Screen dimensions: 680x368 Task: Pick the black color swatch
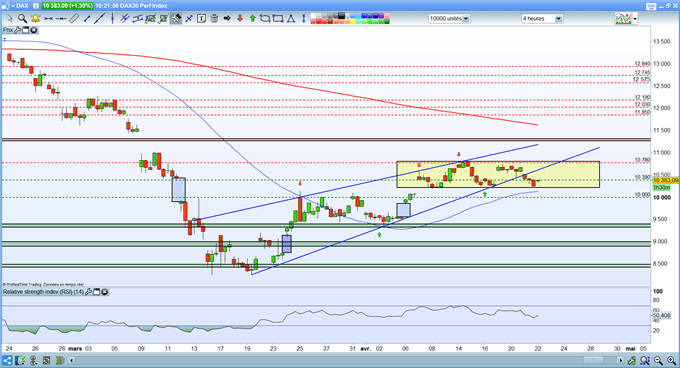click(341, 16)
